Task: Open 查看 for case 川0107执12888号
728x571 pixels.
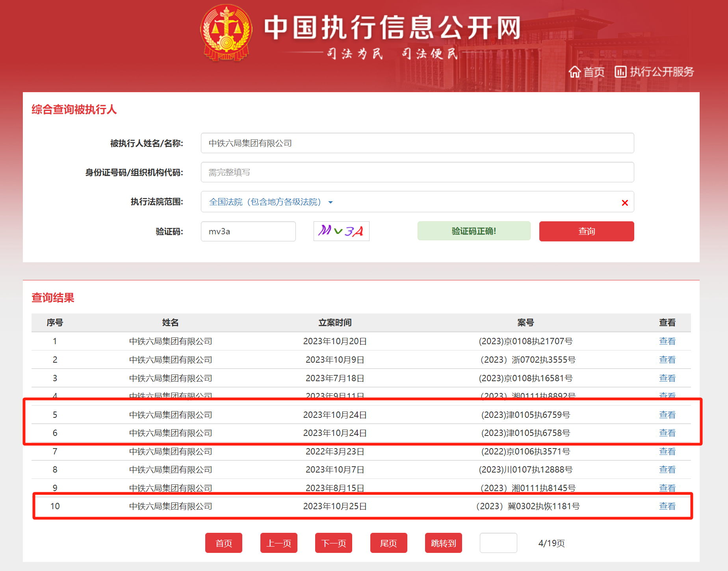Action: (667, 469)
